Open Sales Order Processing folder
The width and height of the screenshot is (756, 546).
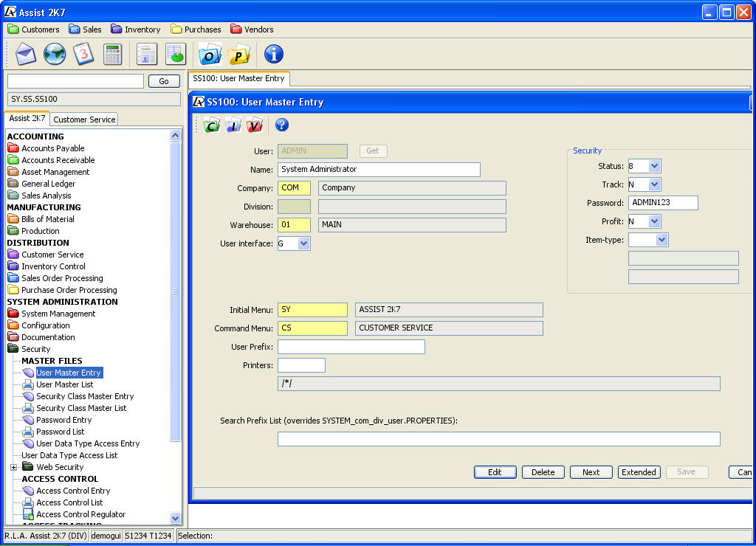[x=55, y=278]
